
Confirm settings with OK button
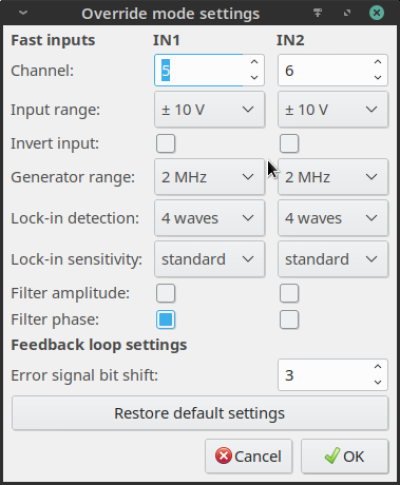coord(345,456)
